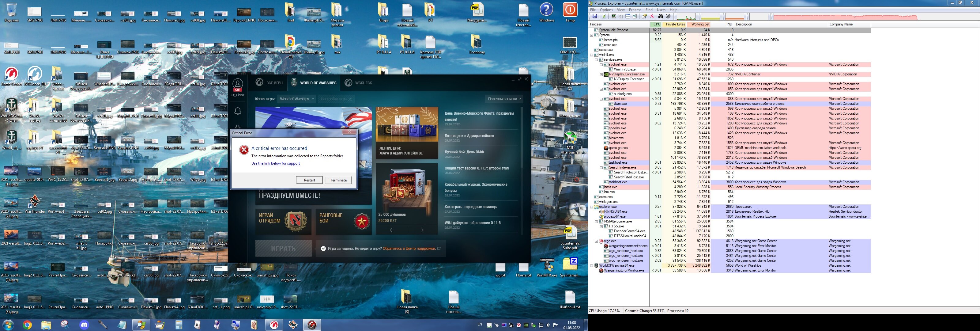Open the War Thunder plane icon in taskbar
Image resolution: width=980 pixels, height=331 pixels.
293,325
